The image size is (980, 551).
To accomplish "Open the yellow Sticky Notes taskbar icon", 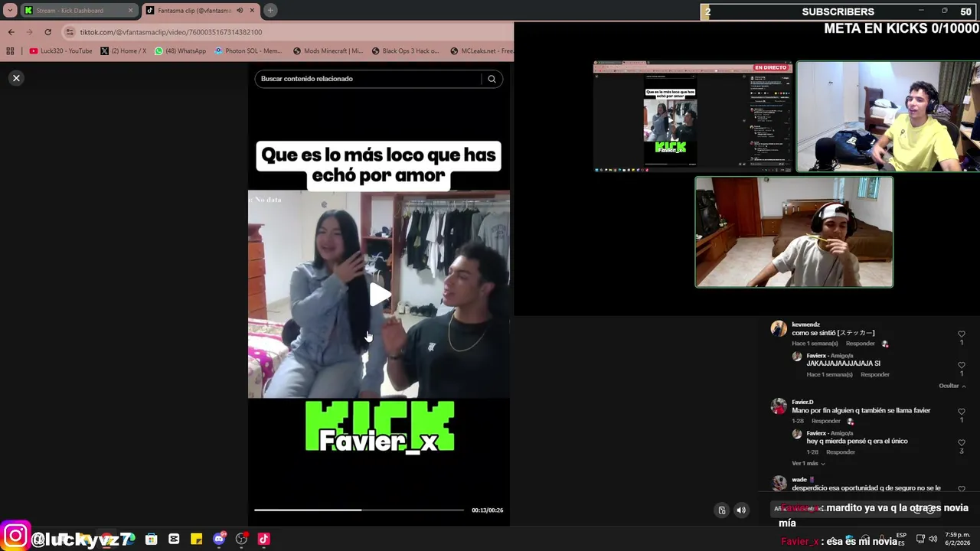I will 196,539.
